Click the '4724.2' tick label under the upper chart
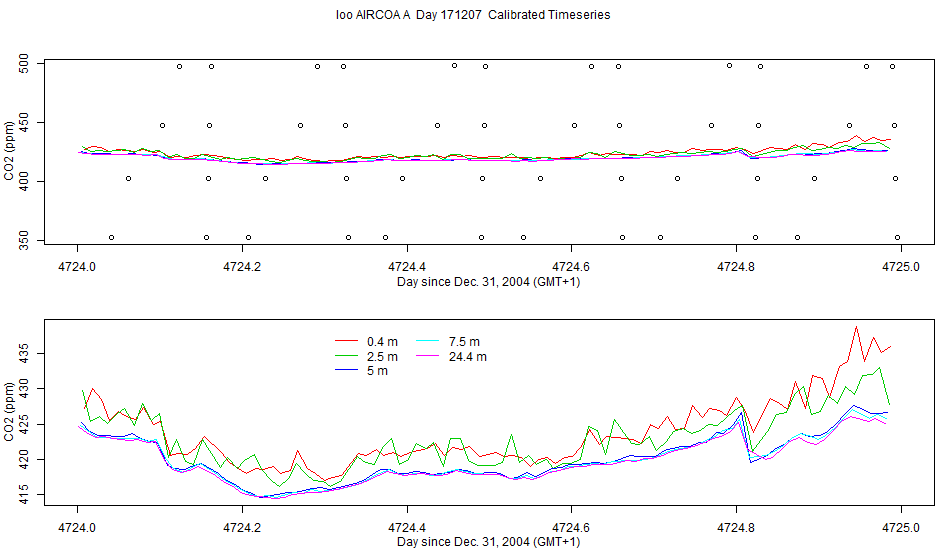950x550 pixels. 242,267
